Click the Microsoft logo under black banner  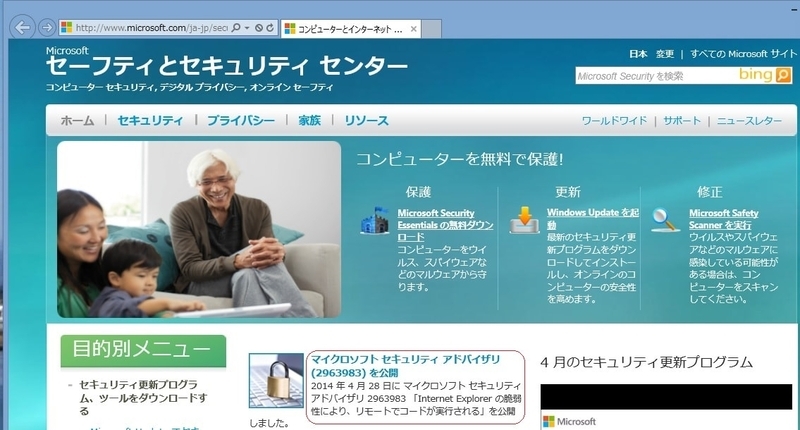569,422
